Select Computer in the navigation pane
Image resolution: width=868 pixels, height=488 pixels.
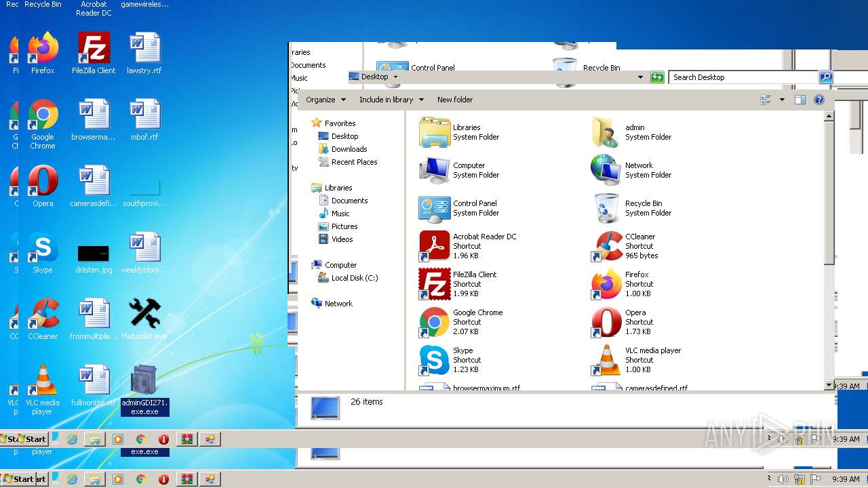pos(334,265)
